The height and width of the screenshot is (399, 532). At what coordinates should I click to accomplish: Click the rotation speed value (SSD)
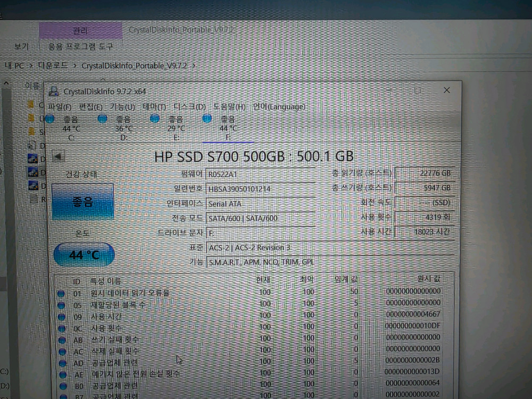pyautogui.click(x=424, y=203)
